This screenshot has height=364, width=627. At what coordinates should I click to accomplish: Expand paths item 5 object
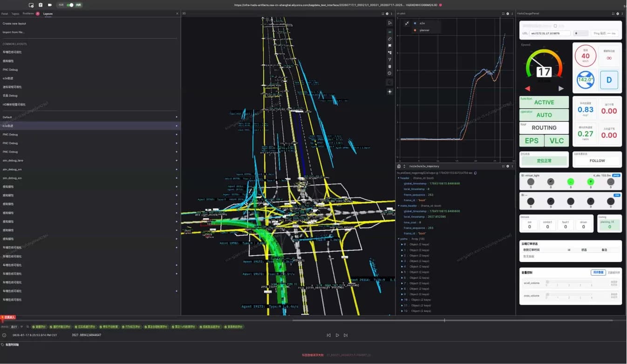pos(402,272)
